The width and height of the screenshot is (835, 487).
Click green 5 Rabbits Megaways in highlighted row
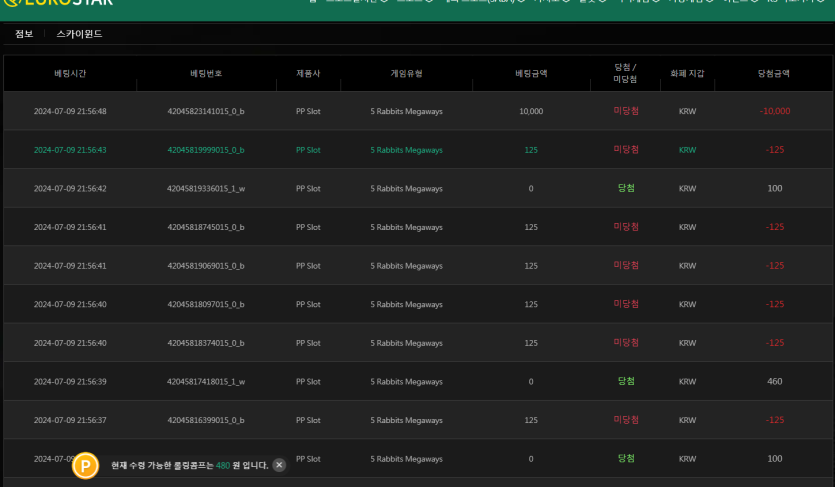click(406, 150)
